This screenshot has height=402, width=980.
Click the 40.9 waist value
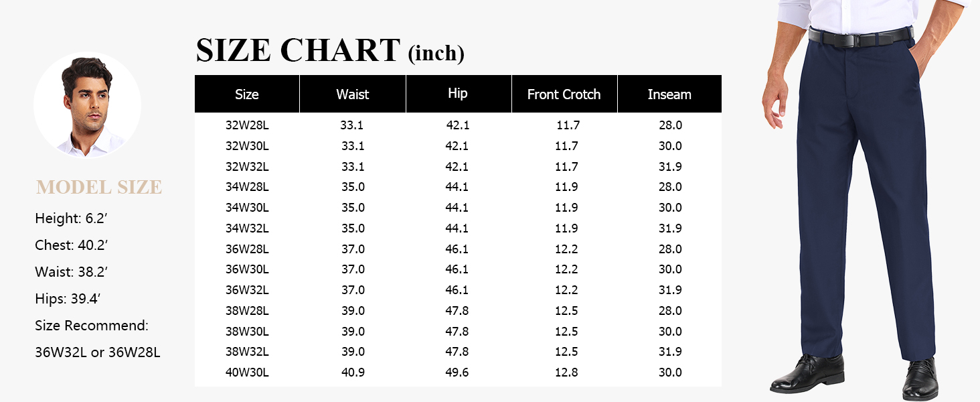[x=353, y=373]
